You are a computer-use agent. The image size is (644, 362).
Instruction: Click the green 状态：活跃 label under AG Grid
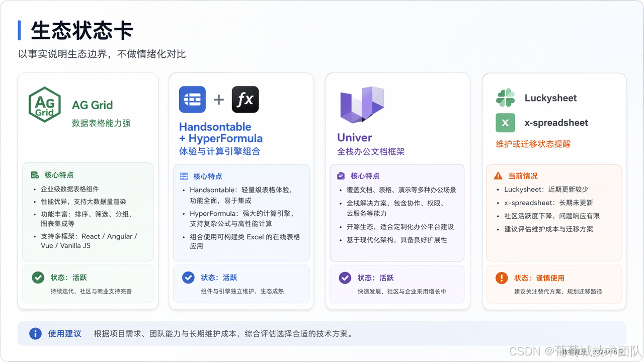(x=68, y=278)
